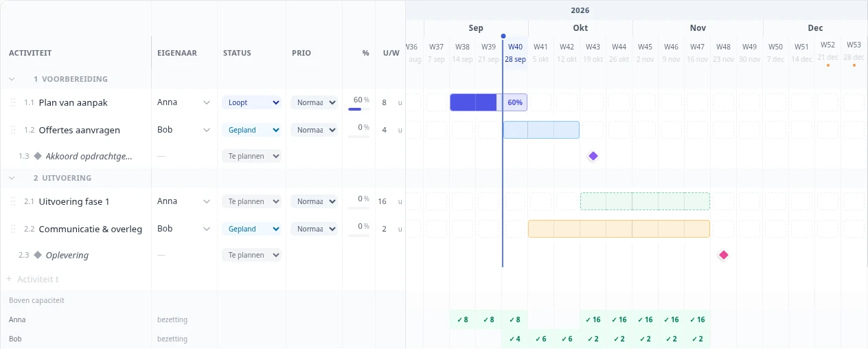The width and height of the screenshot is (868, 349).
Task: Click Bob's ✓ 4 capacity cell in W40
Action: 515,339
